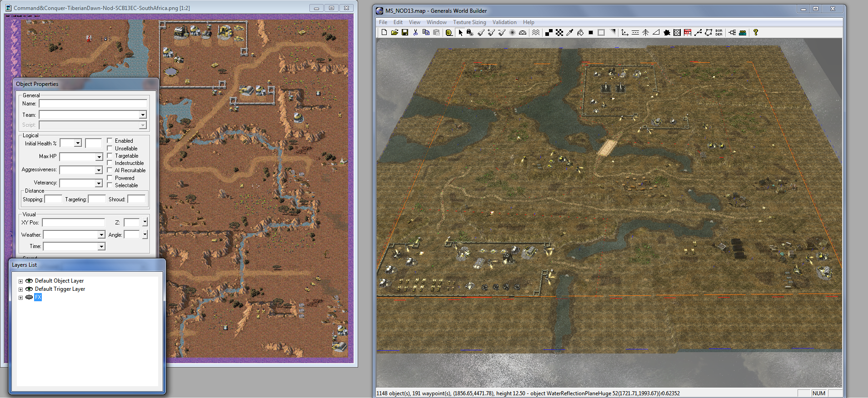Expand the Default Trigger Layer tree node

click(20, 289)
